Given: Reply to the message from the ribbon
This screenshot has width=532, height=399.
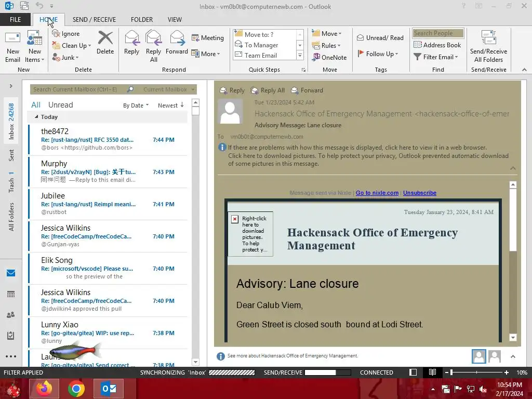Looking at the screenshot, I should (x=131, y=43).
